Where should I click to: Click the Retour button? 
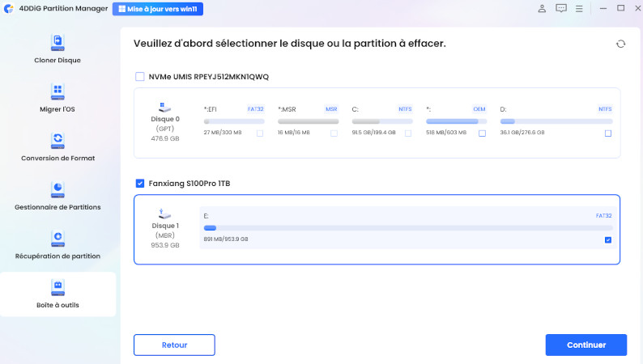tap(174, 345)
